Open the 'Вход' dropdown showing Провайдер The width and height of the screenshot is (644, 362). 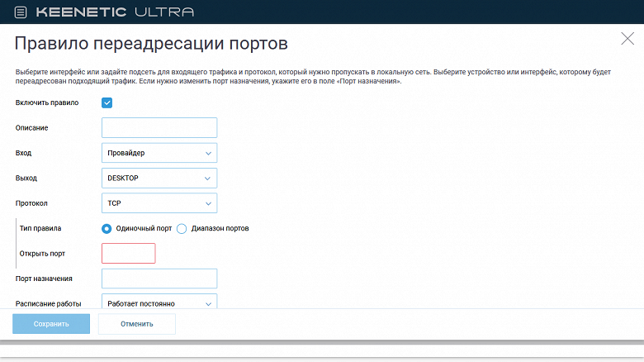[159, 153]
